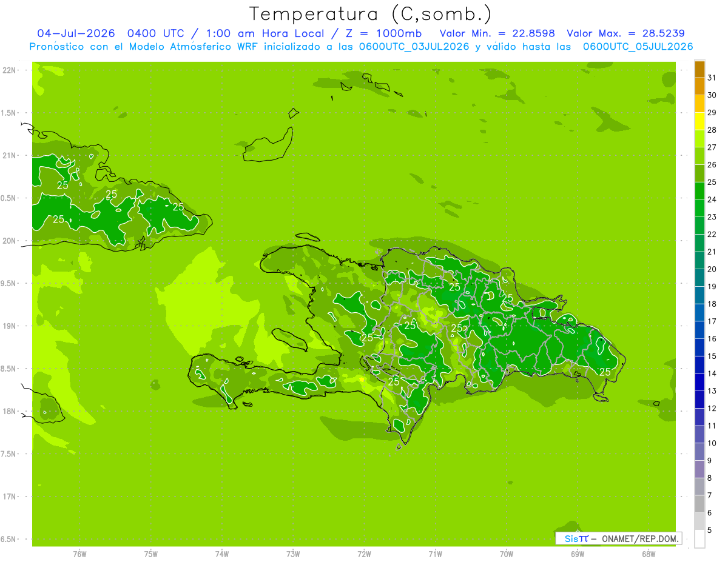The image size is (728, 562).
Task: Click the Valor Min. = 22.8598 text
Action: pyautogui.click(x=497, y=33)
